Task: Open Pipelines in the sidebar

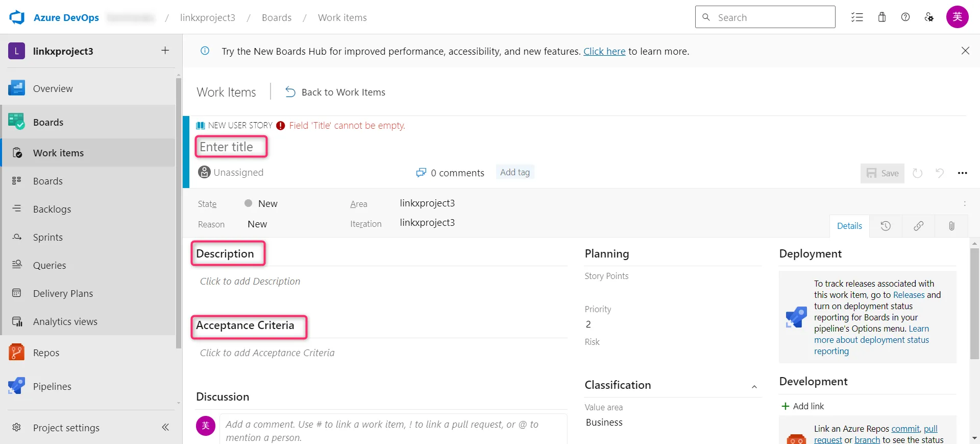Action: point(89,386)
